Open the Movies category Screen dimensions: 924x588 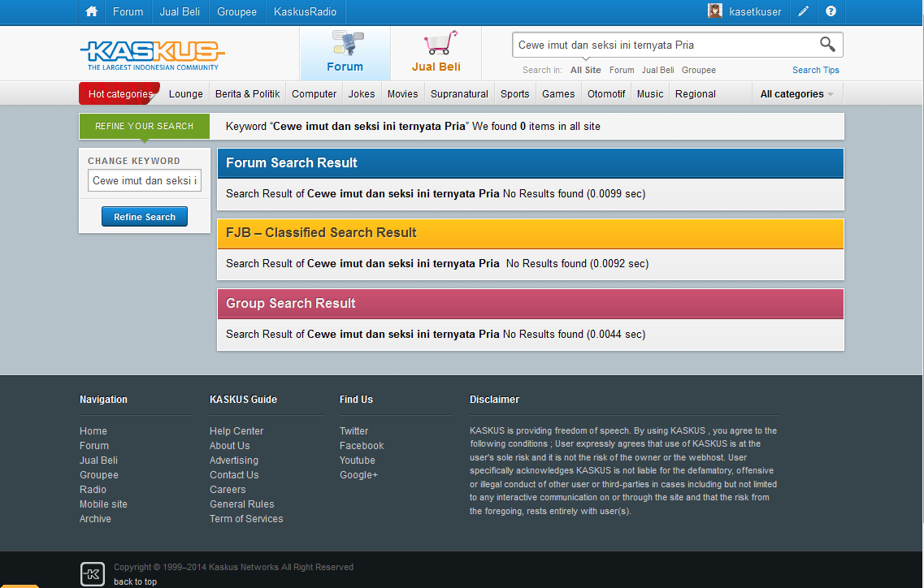[x=402, y=93]
